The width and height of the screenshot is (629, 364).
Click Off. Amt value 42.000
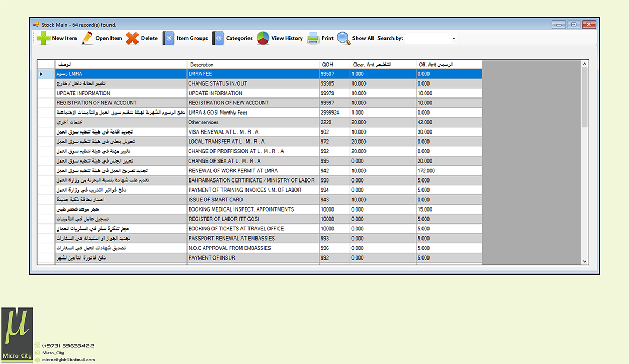pos(450,122)
